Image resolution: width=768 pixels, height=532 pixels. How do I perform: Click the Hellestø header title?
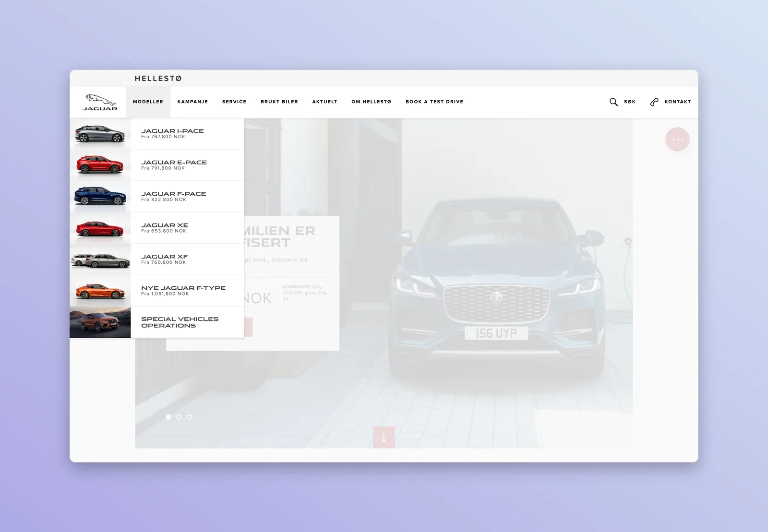point(158,78)
